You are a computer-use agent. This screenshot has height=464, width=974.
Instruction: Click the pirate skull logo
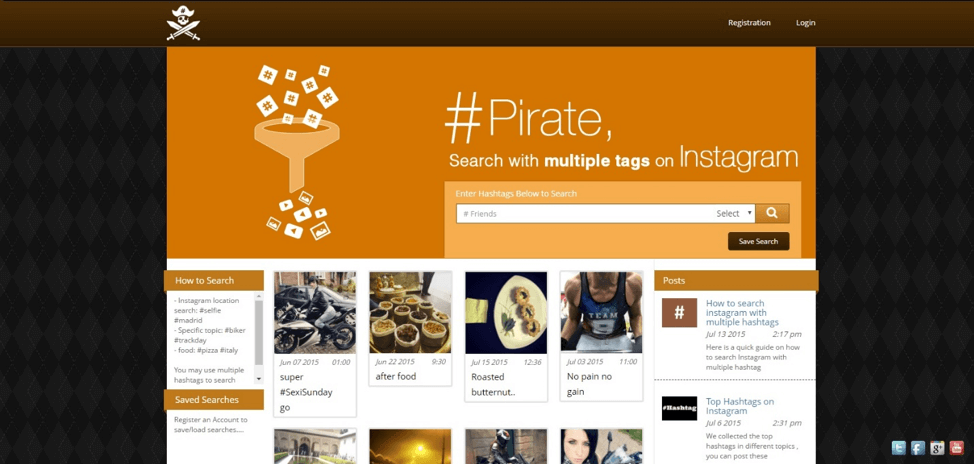click(x=183, y=23)
